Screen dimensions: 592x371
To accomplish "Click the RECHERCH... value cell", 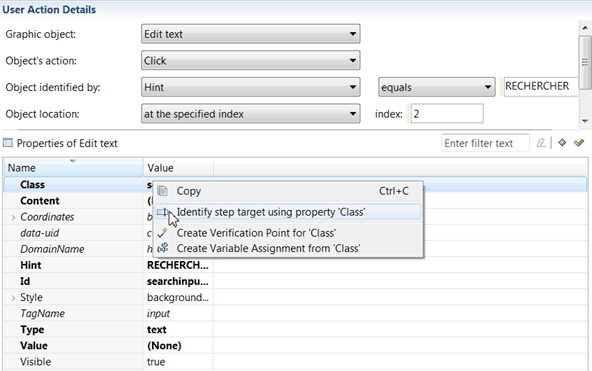I will 178,265.
